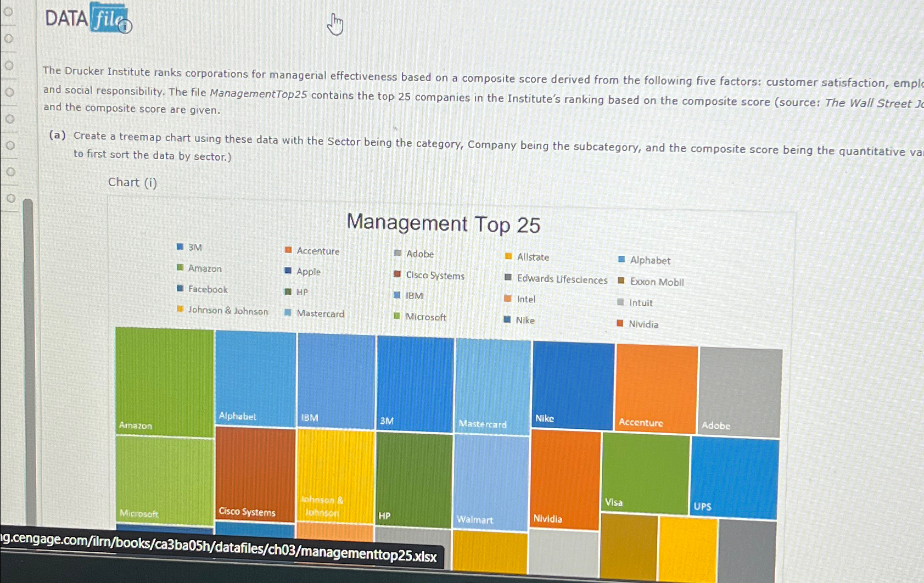Click the Allstate legend color swatch
Image resolution: width=924 pixels, height=583 pixels.
click(508, 256)
